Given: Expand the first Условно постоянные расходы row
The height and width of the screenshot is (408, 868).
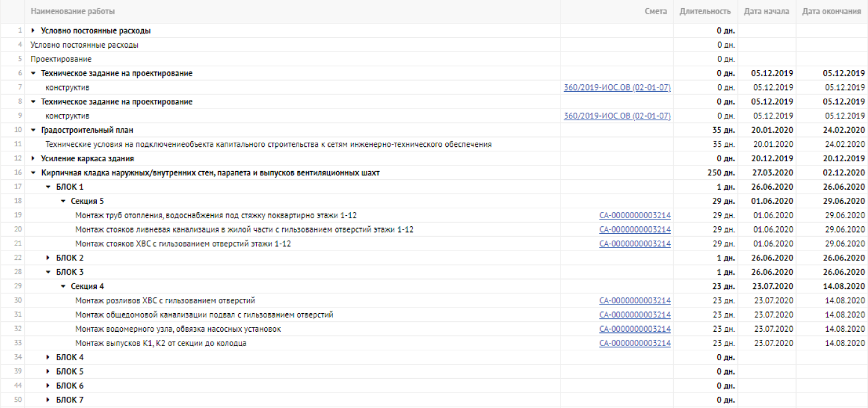Looking at the screenshot, I should pos(33,31).
